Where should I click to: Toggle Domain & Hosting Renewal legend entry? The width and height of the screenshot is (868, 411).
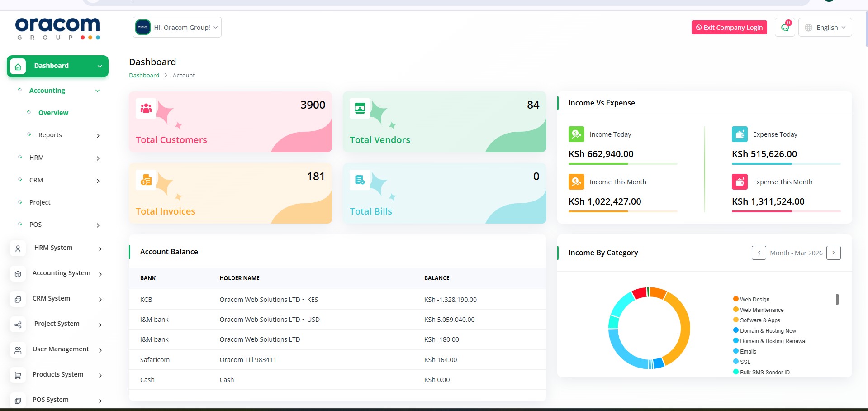click(x=773, y=341)
